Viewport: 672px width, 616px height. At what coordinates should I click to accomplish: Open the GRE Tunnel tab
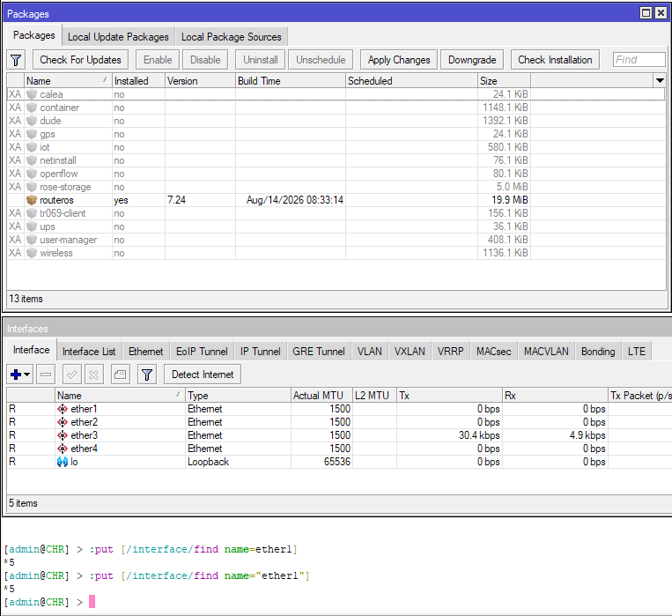point(319,352)
